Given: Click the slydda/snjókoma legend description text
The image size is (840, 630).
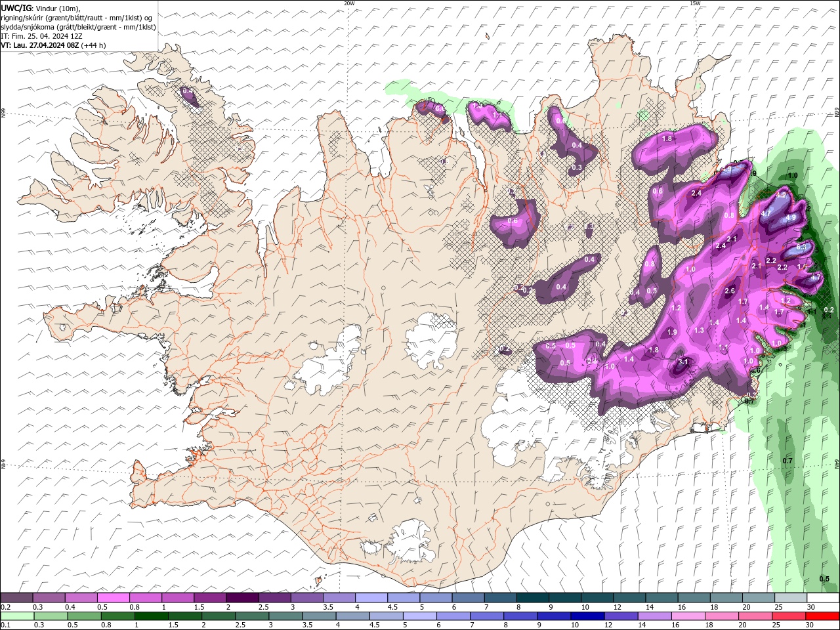Looking at the screenshot, I should point(78,27).
